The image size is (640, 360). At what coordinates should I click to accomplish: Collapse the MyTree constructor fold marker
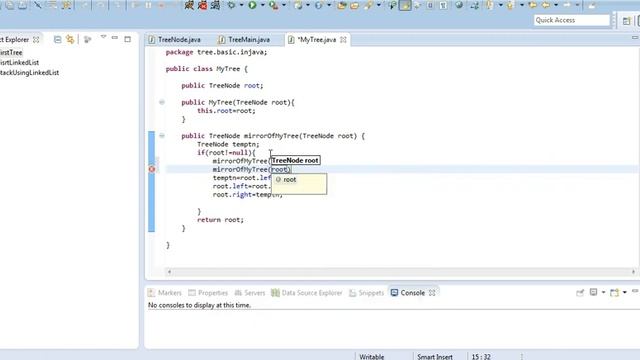point(162,102)
